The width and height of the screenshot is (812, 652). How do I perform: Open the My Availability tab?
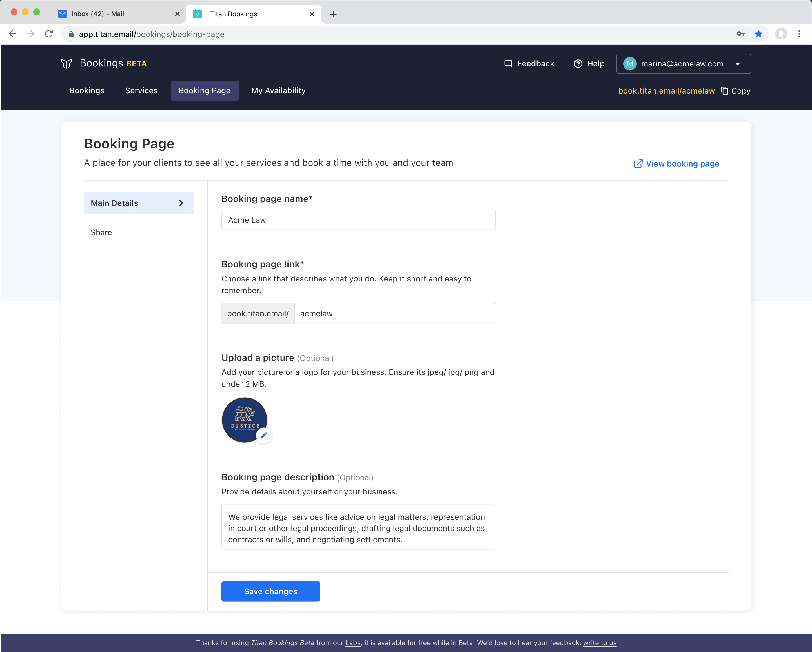(x=278, y=90)
